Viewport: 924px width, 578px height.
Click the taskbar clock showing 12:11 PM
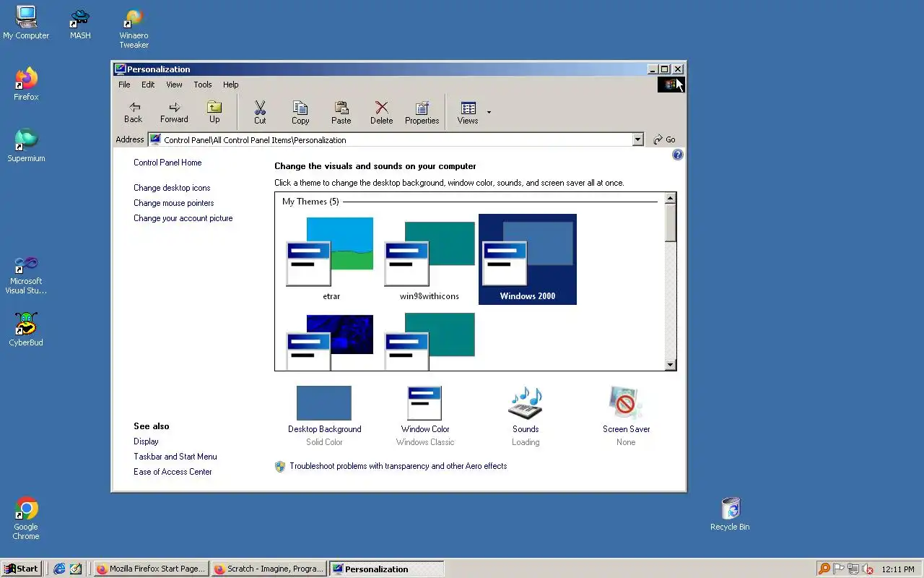click(x=898, y=569)
